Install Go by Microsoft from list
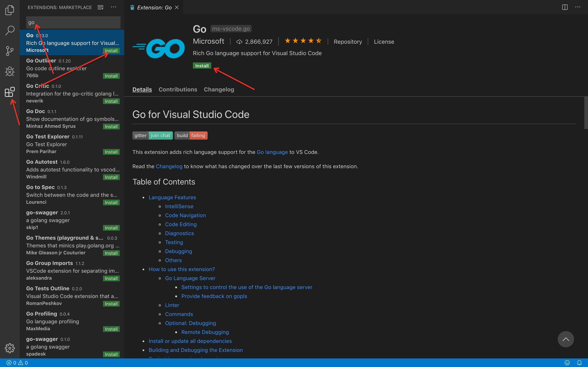 point(111,50)
